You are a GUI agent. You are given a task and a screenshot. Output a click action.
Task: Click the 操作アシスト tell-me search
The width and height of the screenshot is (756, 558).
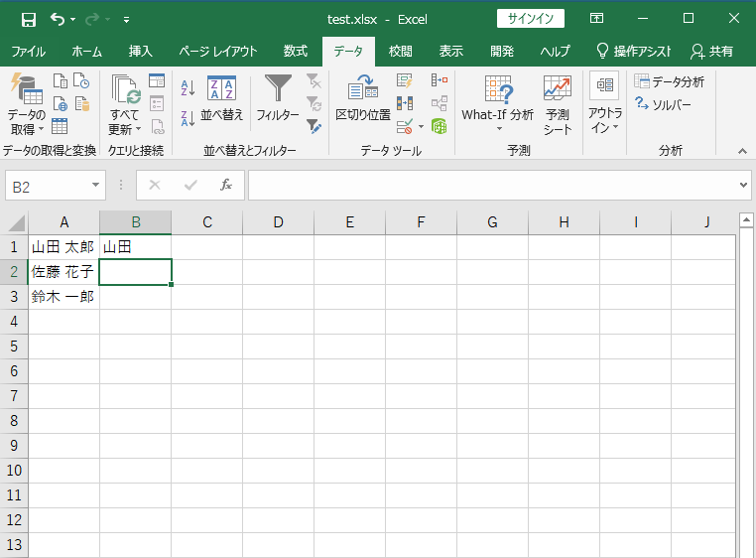click(634, 52)
